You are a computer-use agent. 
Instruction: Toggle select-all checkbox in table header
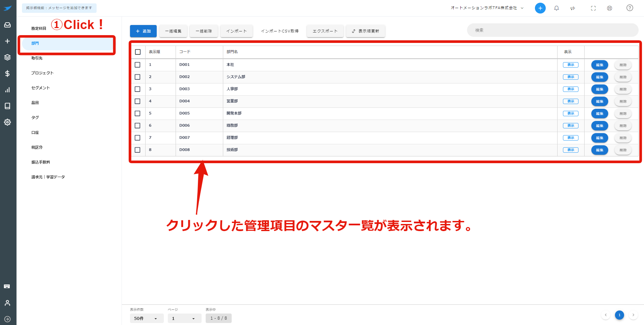pyautogui.click(x=138, y=52)
